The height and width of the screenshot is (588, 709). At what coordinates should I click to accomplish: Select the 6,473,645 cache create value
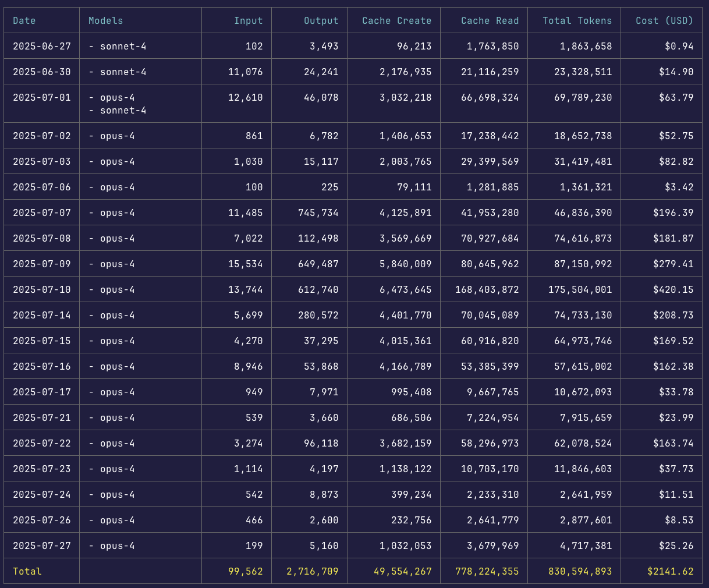click(x=405, y=290)
